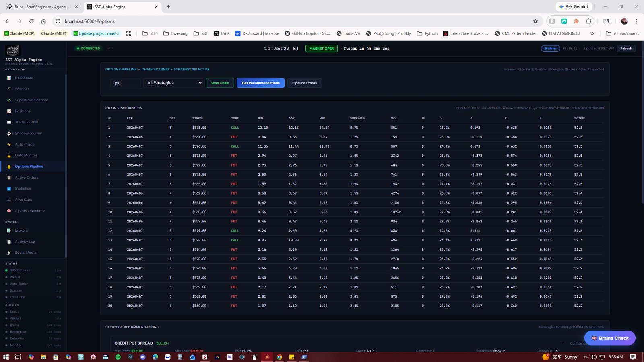Click the ticker symbol input field

[x=125, y=83]
